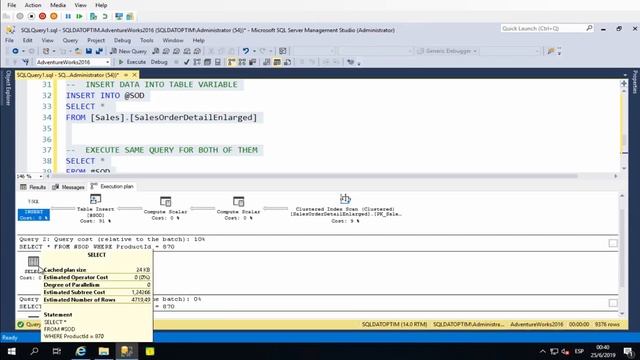The width and height of the screenshot is (640, 360).
Task: Click the navigate Back circular arrow icon
Action: [x=15, y=51]
